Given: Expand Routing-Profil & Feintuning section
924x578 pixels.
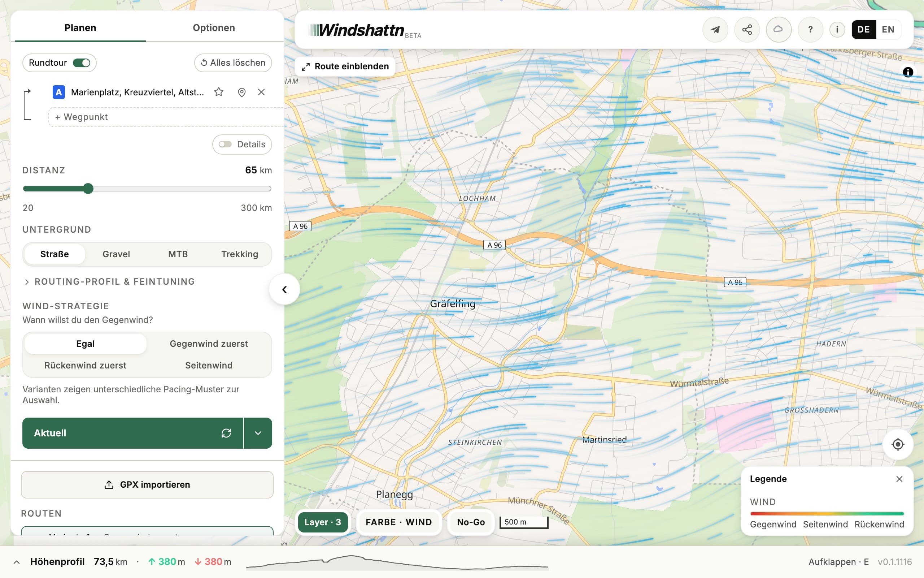Looking at the screenshot, I should pos(109,282).
